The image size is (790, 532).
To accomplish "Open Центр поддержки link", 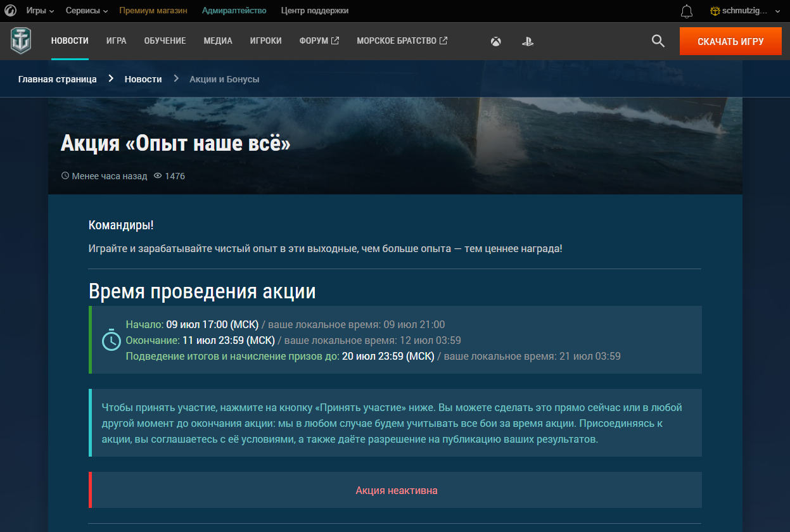I will (315, 11).
